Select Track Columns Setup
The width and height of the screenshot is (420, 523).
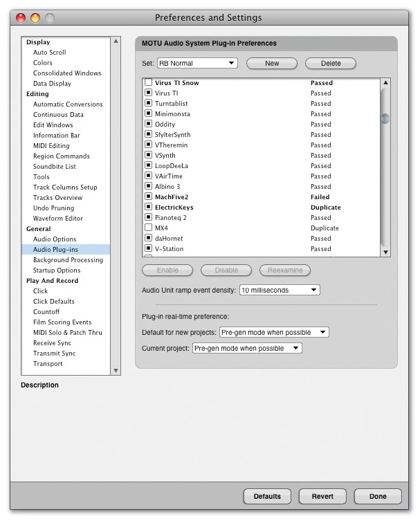coord(65,187)
